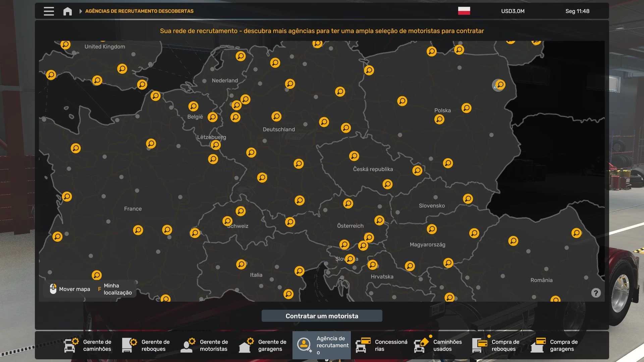Image resolution: width=644 pixels, height=362 pixels.
Task: Click Minha localização shortcut
Action: 117,289
